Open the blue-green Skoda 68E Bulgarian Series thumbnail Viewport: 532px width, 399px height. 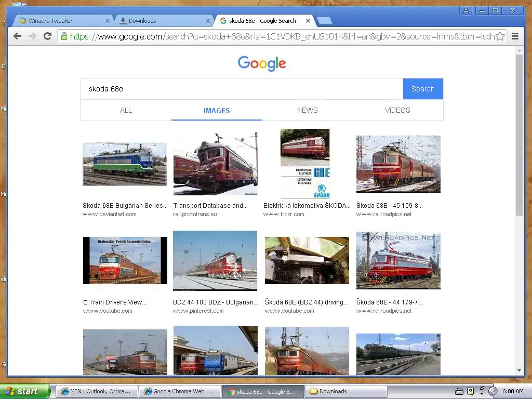(x=125, y=164)
